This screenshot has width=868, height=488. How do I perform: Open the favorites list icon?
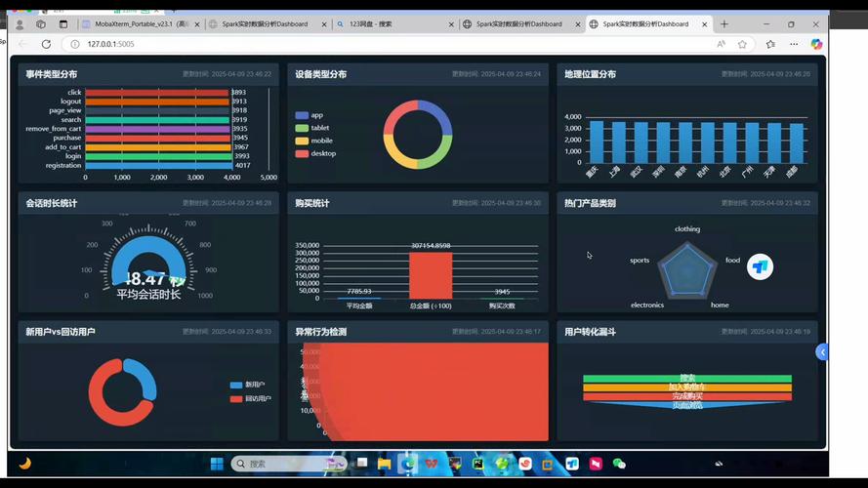click(x=770, y=44)
